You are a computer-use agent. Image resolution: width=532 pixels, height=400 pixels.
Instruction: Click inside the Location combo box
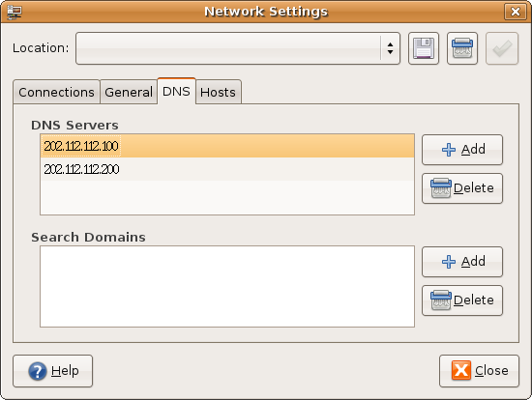238,48
